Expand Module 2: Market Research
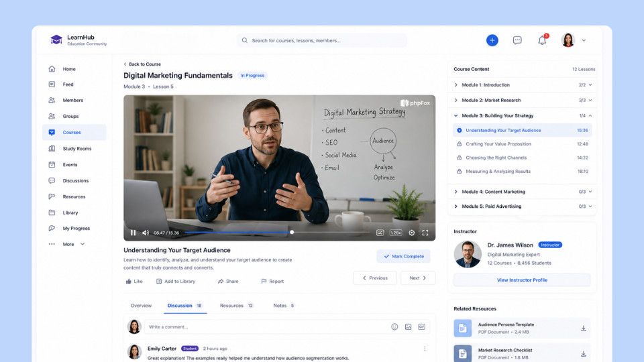Screen dimensions: 644x362 click(x=523, y=100)
